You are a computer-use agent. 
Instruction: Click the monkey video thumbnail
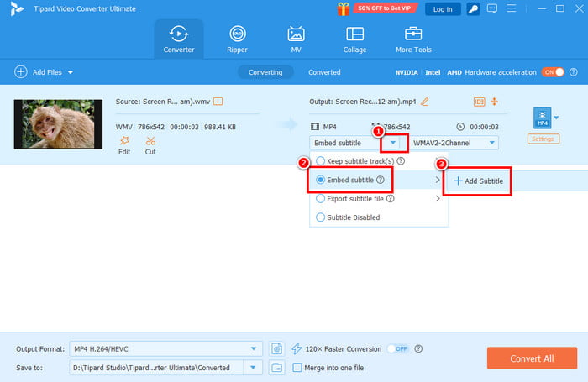click(58, 124)
